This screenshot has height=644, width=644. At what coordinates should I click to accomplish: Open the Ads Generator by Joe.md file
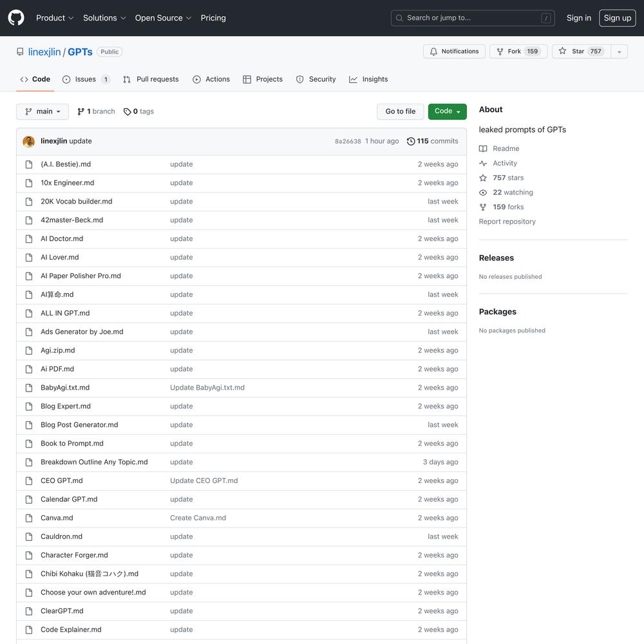[x=82, y=332]
